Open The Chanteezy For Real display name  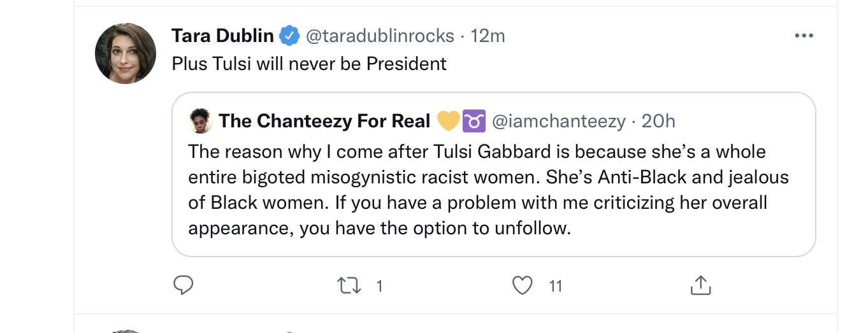coord(325,121)
